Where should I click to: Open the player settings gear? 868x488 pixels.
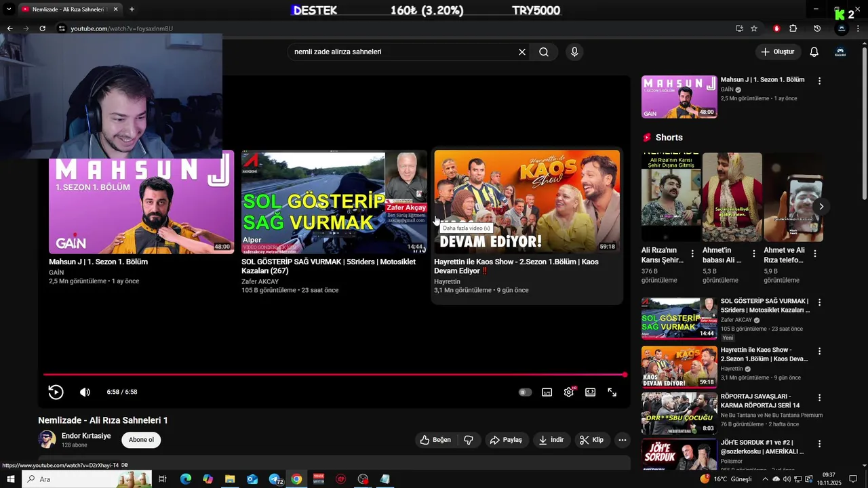pyautogui.click(x=568, y=392)
